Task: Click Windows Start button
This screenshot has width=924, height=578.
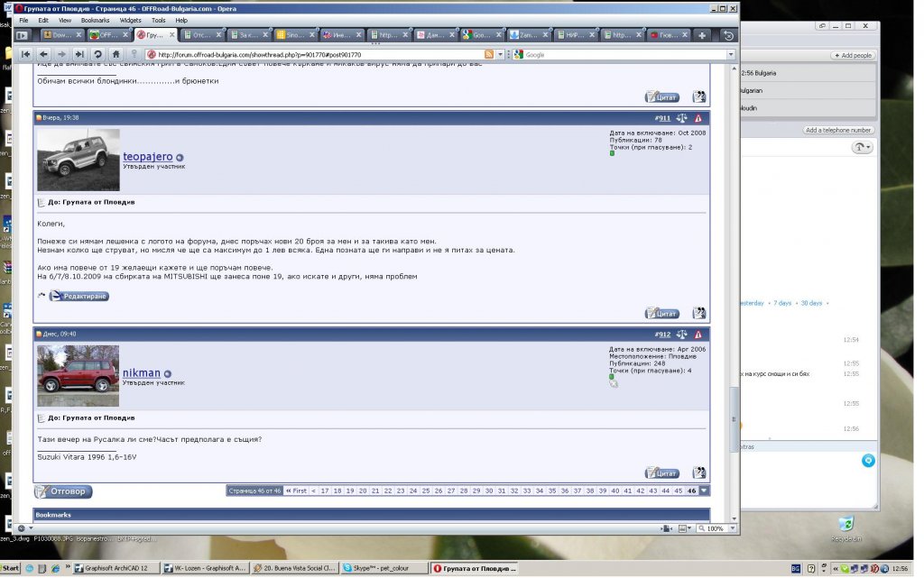Action: coord(10,569)
